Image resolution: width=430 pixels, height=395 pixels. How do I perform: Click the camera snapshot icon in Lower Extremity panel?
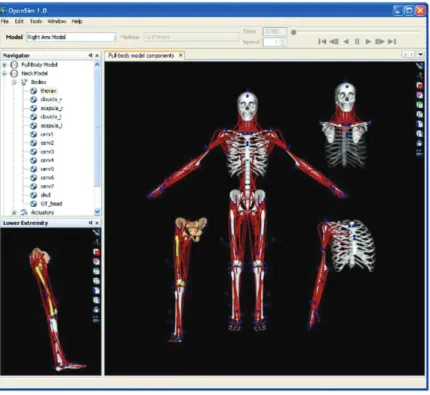coord(96,310)
